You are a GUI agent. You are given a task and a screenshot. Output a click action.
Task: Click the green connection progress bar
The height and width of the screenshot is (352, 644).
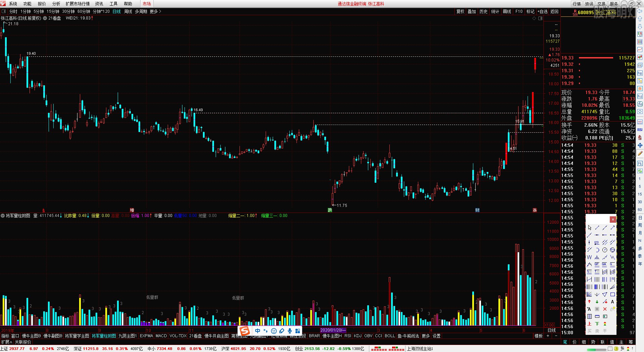coord(597,349)
